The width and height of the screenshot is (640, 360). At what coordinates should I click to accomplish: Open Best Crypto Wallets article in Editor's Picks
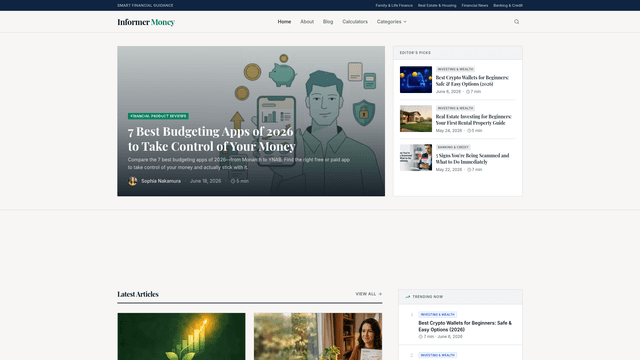472,80
